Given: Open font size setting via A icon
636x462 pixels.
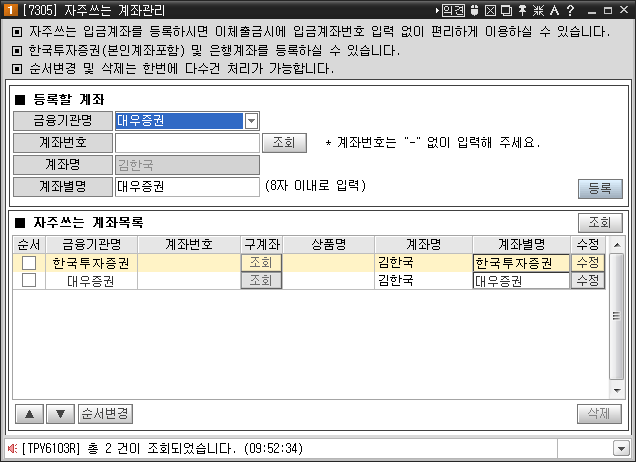Looking at the screenshot, I should click(x=554, y=10).
